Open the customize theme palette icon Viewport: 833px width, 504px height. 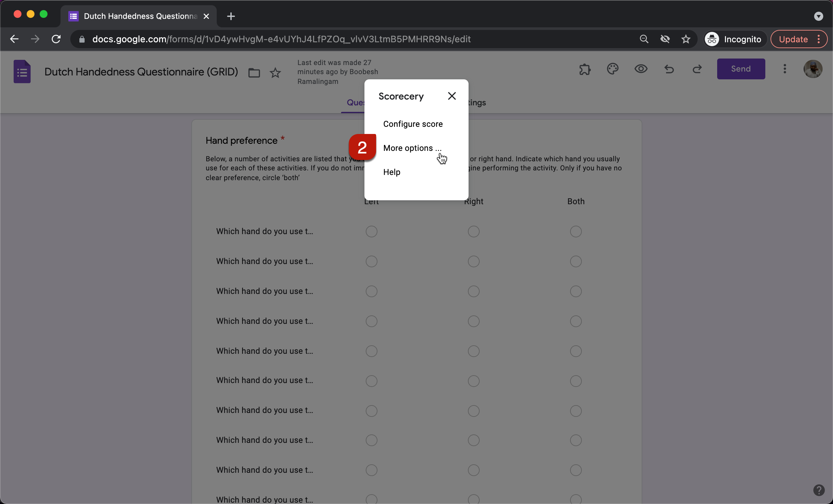pyautogui.click(x=613, y=69)
